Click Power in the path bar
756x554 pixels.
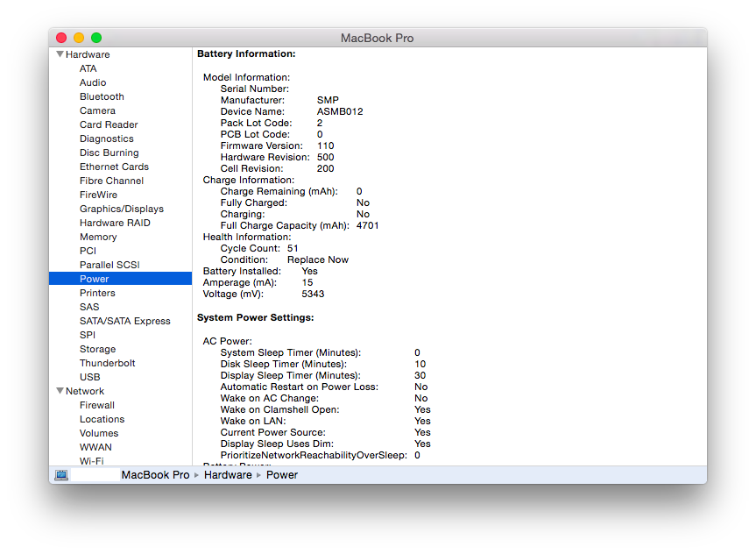click(282, 475)
